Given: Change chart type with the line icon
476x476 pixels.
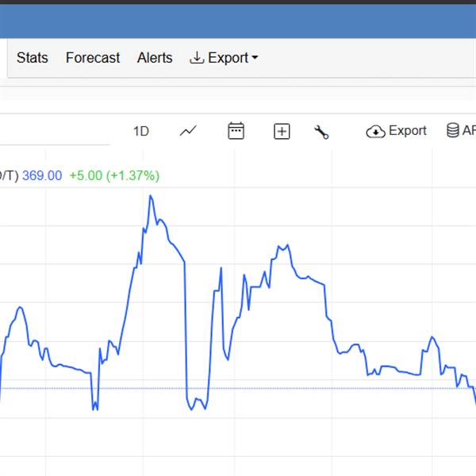Looking at the screenshot, I should (188, 132).
